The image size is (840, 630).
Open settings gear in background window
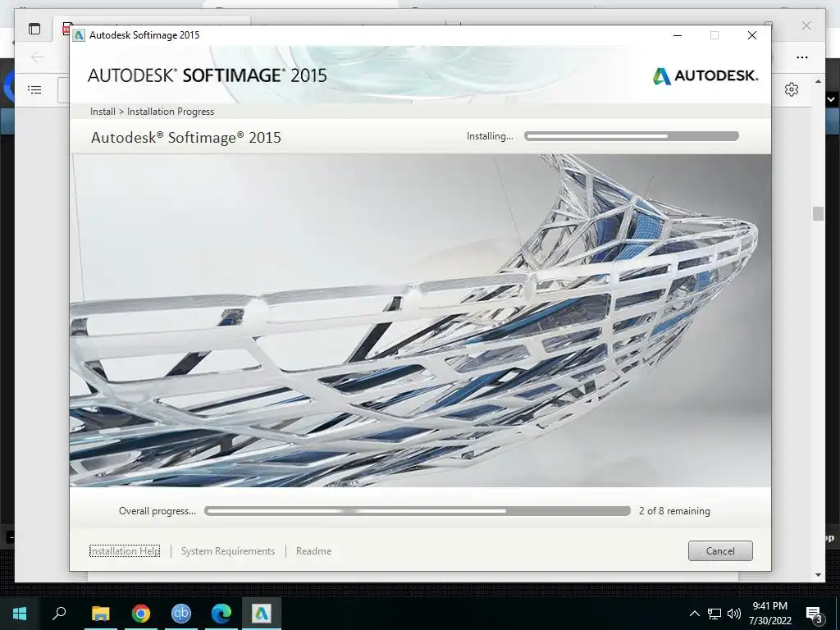pyautogui.click(x=792, y=89)
